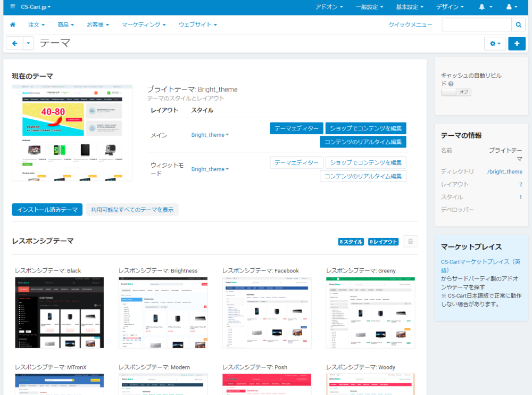Expand the デザイン menu
This screenshot has width=532, height=395.
point(450,7)
